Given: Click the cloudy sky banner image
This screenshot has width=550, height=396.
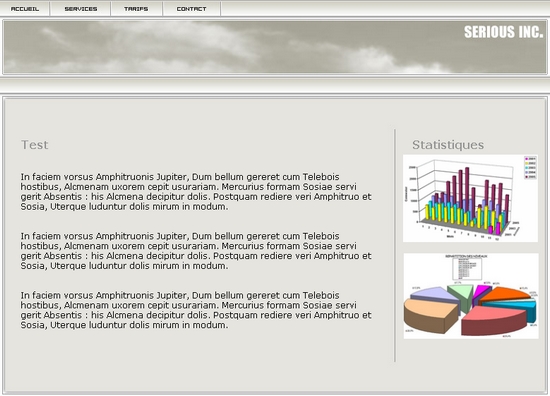Looking at the screenshot, I should [x=275, y=47].
